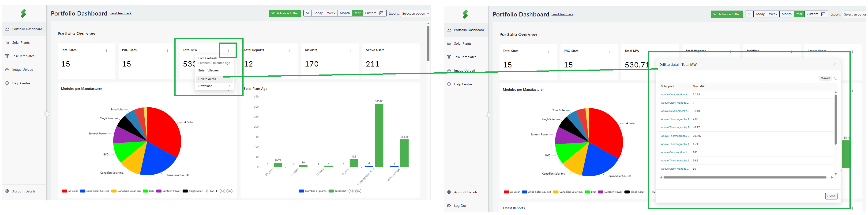Click the Total Reports card kebab icon

coord(289,50)
